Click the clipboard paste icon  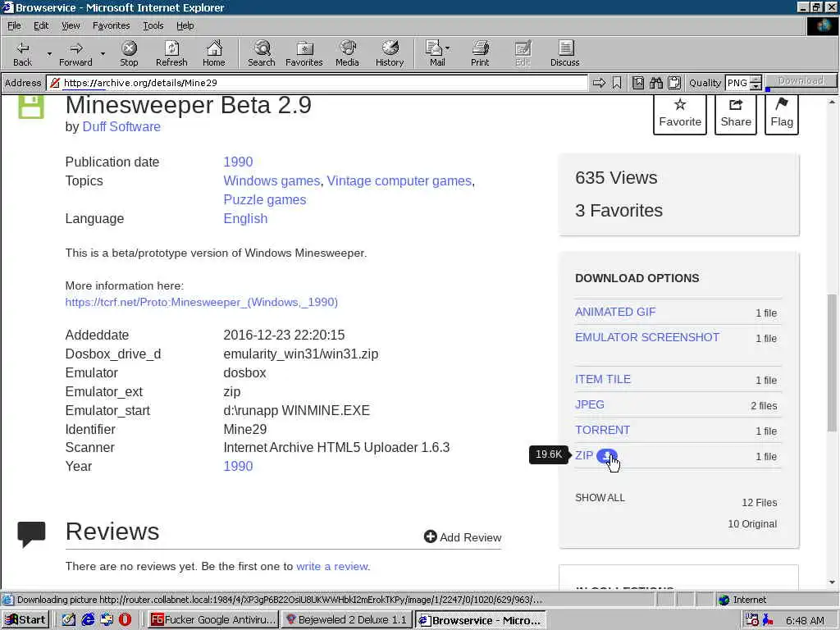point(674,83)
